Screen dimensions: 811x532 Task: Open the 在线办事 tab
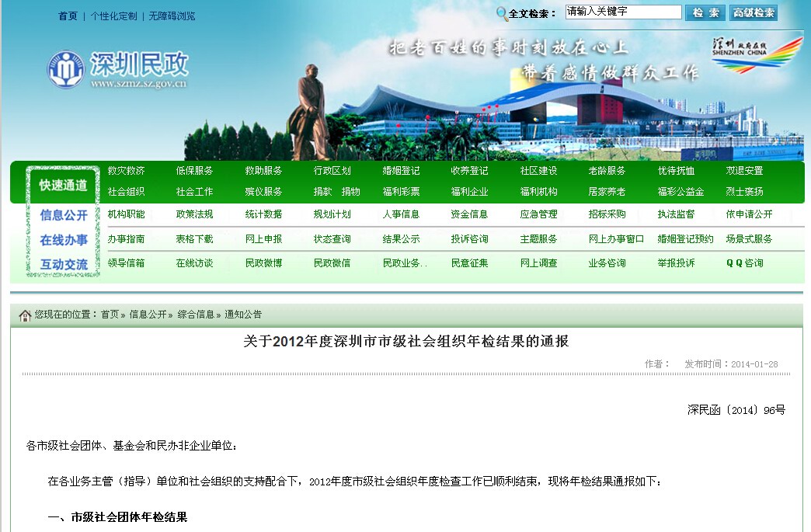(64, 240)
